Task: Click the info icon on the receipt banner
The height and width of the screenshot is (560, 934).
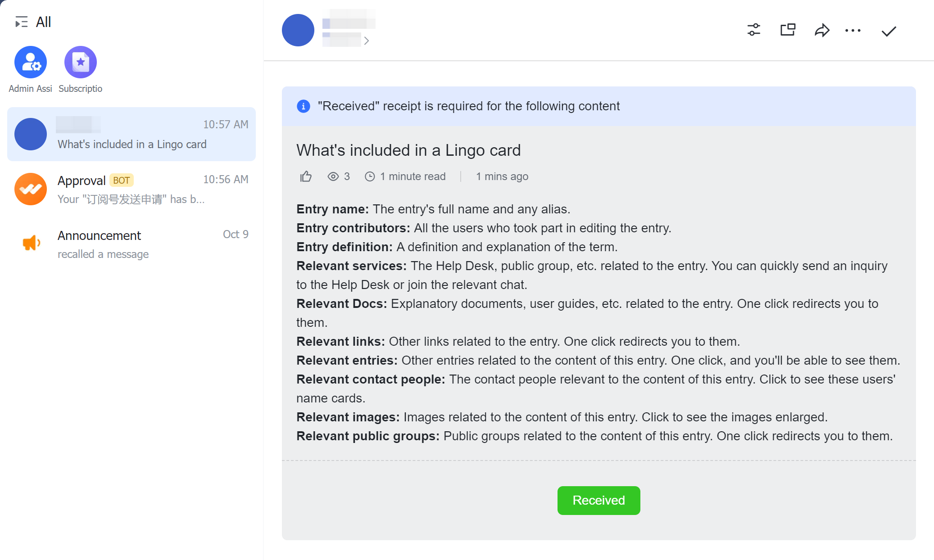Action: pyautogui.click(x=303, y=106)
